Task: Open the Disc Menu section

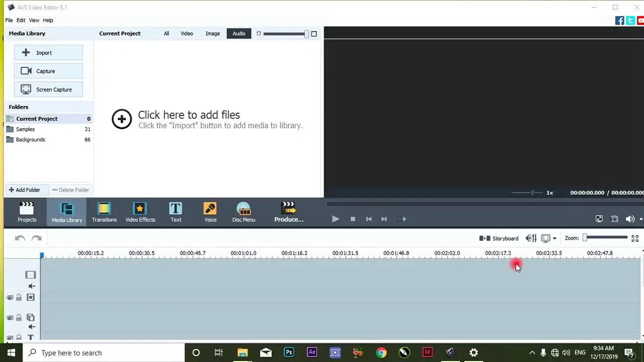Action: [244, 212]
